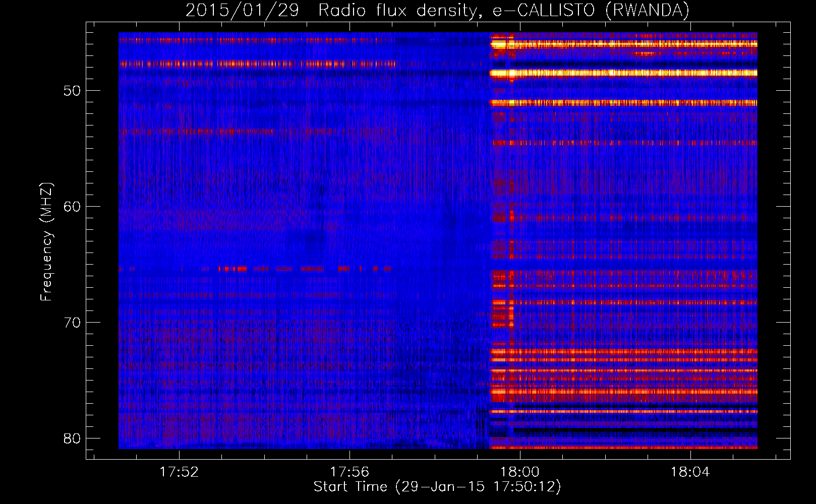Select the 18:04 time tick label
This screenshot has height=504, width=816.
pos(690,472)
